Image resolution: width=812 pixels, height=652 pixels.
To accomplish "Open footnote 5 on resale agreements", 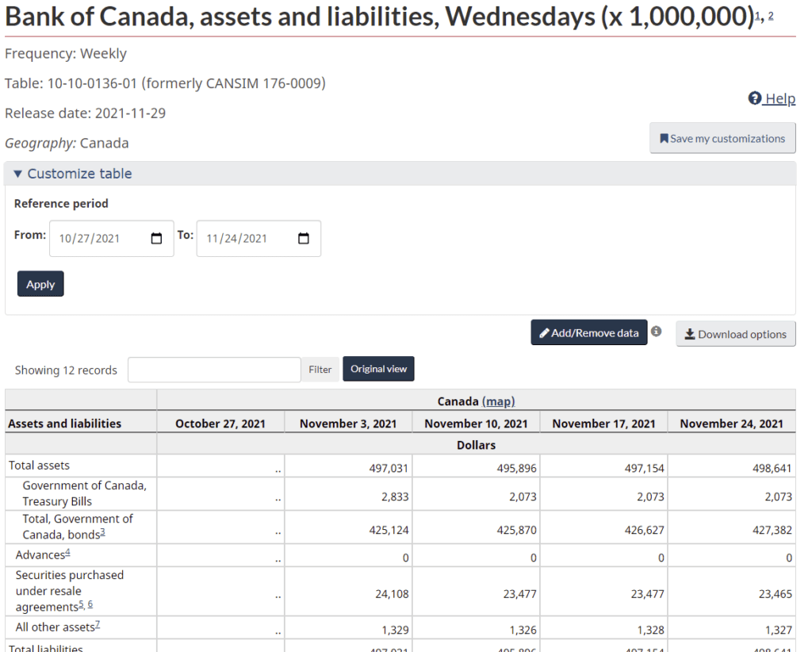I will 81,604.
